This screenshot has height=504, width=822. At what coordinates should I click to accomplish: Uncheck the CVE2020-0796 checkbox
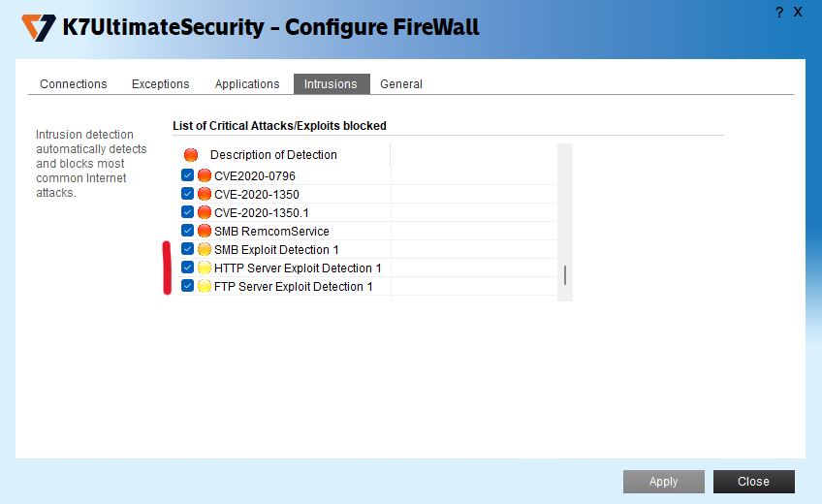[x=188, y=175]
